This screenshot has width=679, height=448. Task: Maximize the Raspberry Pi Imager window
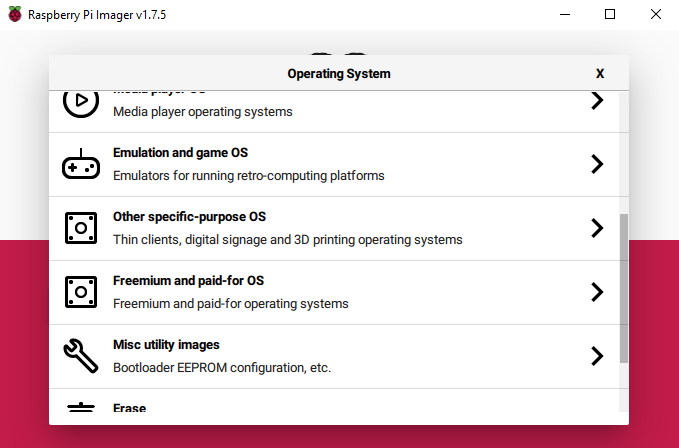610,14
